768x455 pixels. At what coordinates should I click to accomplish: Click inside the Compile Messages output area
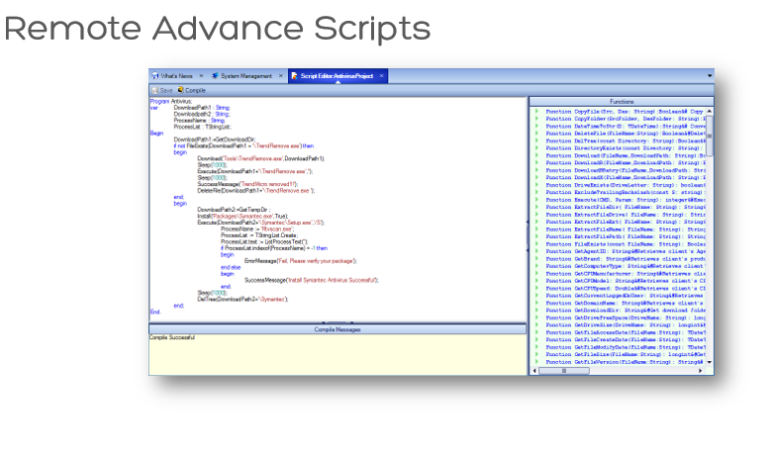pyautogui.click(x=339, y=355)
